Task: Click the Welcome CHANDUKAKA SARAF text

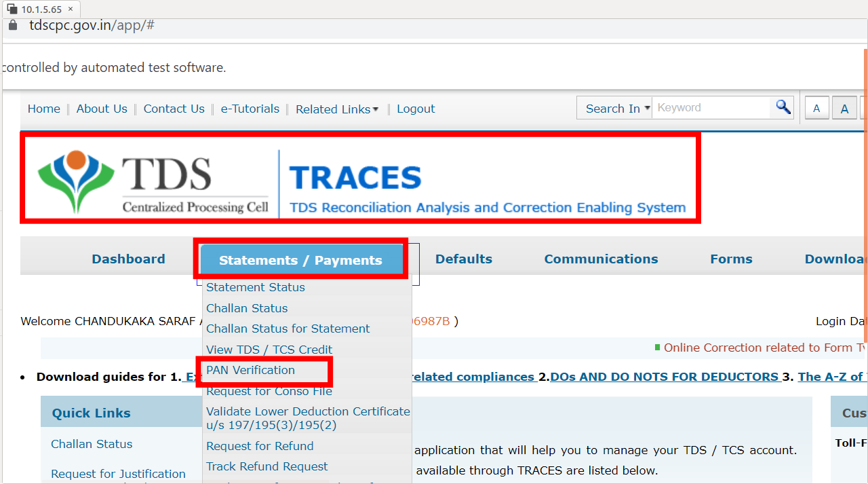Action: [x=110, y=321]
